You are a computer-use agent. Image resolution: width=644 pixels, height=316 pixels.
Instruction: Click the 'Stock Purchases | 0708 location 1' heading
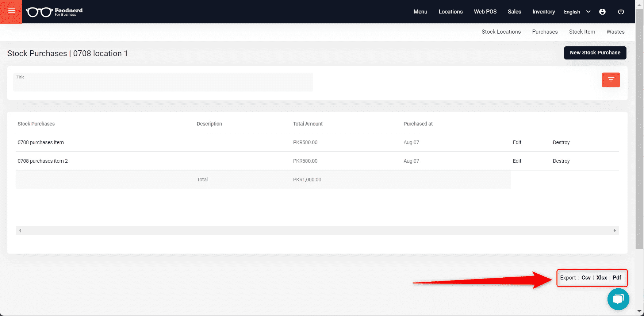click(68, 53)
